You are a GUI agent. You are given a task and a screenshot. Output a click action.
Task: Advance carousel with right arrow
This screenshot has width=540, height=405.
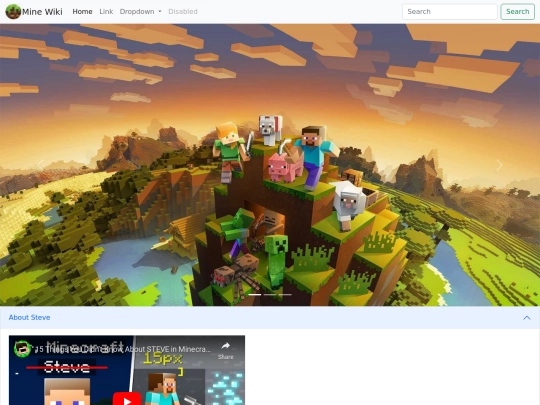coord(499,165)
